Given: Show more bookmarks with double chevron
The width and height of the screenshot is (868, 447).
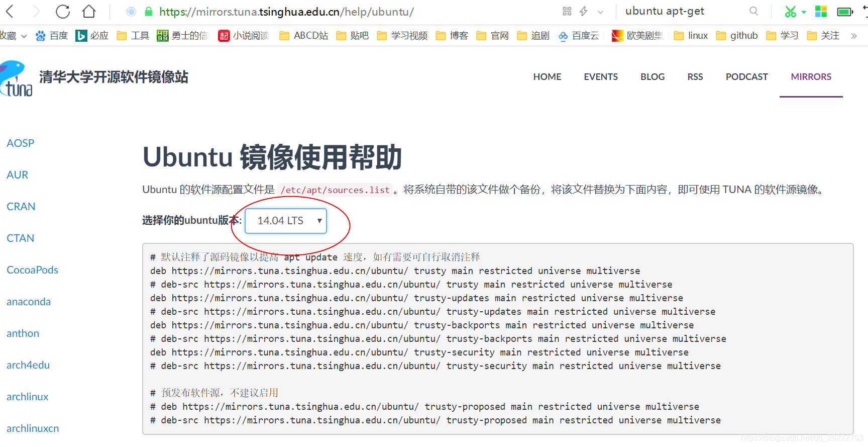Looking at the screenshot, I should click(x=853, y=36).
